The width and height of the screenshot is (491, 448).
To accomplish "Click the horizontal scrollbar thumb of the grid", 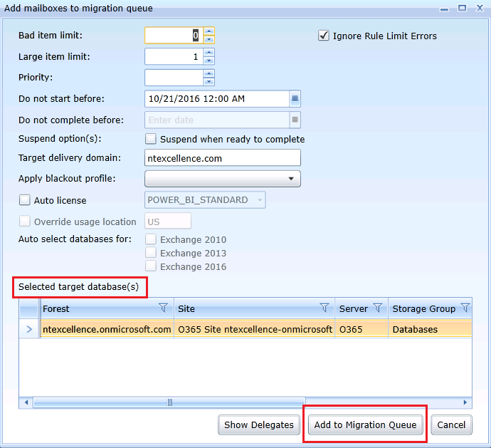I will coord(169,402).
